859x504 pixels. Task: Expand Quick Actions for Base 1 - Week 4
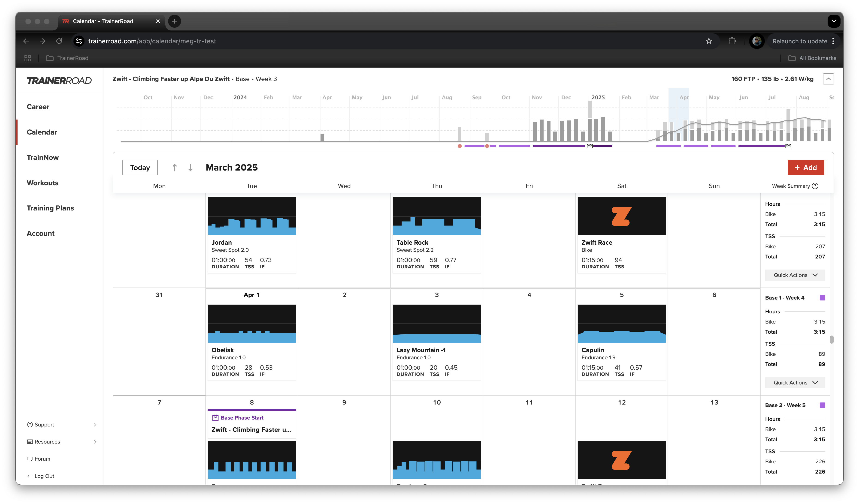pos(795,383)
